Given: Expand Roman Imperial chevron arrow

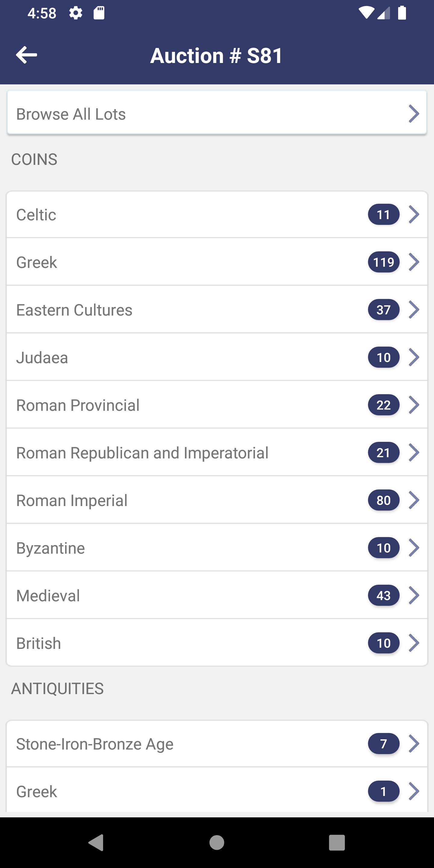Looking at the screenshot, I should 414,500.
